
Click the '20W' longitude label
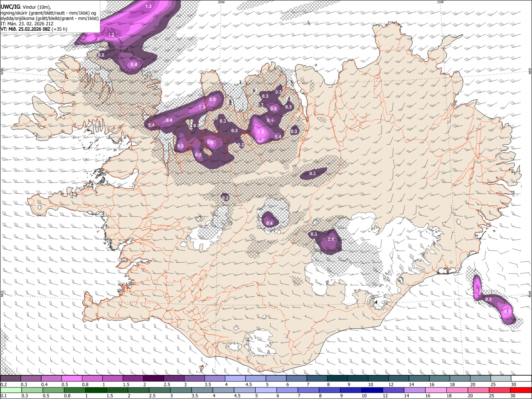click(221, 2)
